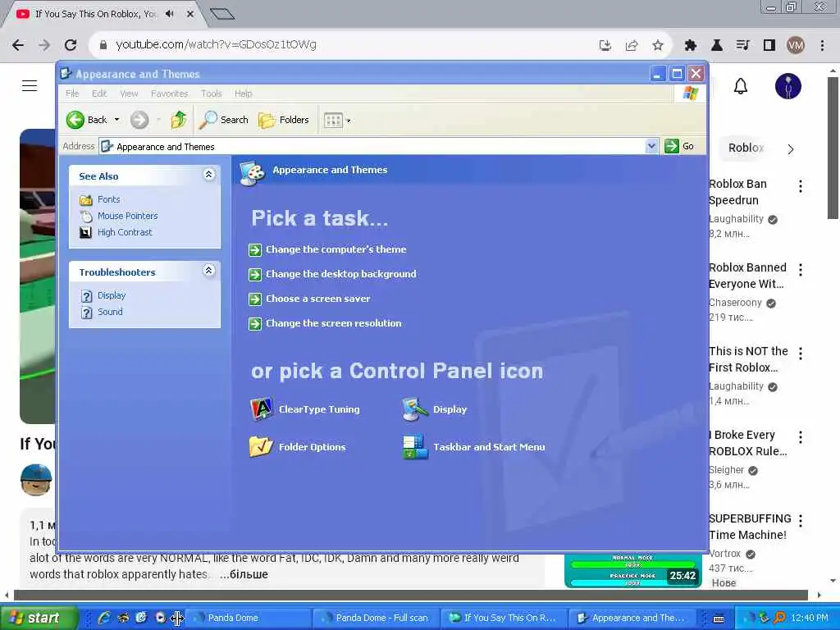The height and width of the screenshot is (630, 840).
Task: Click the Display troubleshooter help icon
Action: [86, 295]
